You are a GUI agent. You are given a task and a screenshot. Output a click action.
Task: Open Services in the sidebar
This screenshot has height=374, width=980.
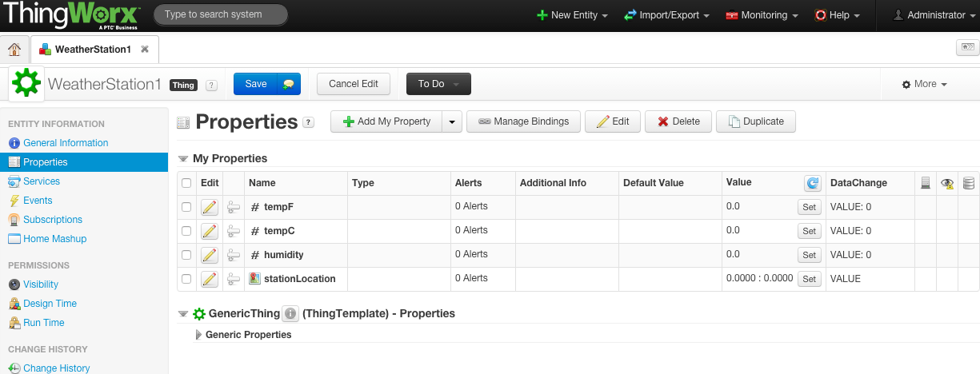[x=42, y=181]
